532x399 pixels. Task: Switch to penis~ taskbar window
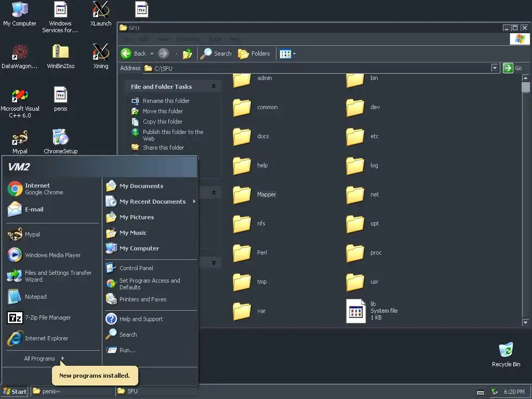coord(72,392)
